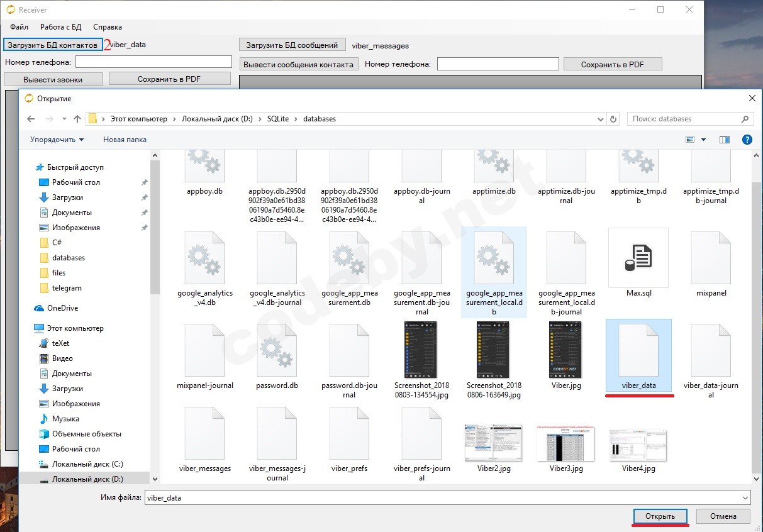Click the Up one level arrow
Viewport: 763px width, 532px height.
(x=77, y=119)
